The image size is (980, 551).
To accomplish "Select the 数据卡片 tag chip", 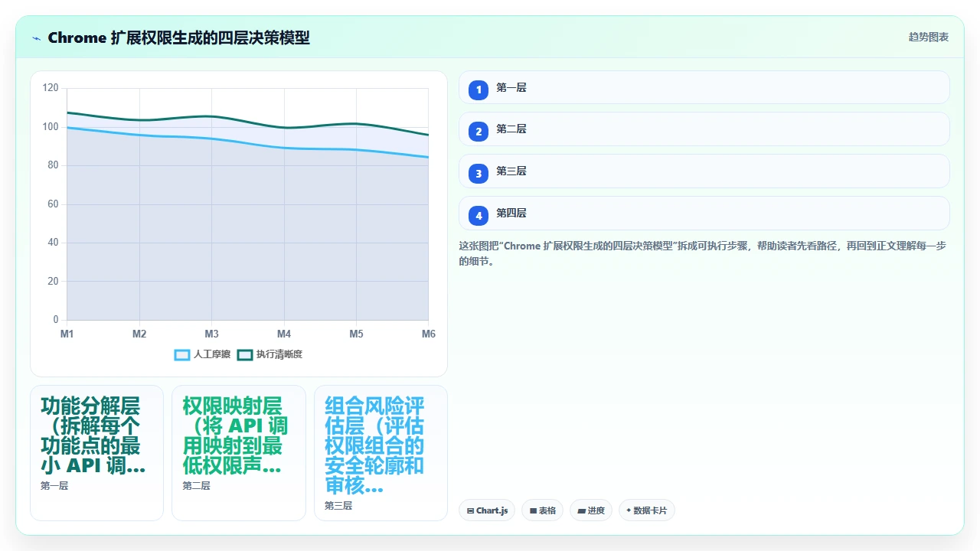I will pos(647,510).
